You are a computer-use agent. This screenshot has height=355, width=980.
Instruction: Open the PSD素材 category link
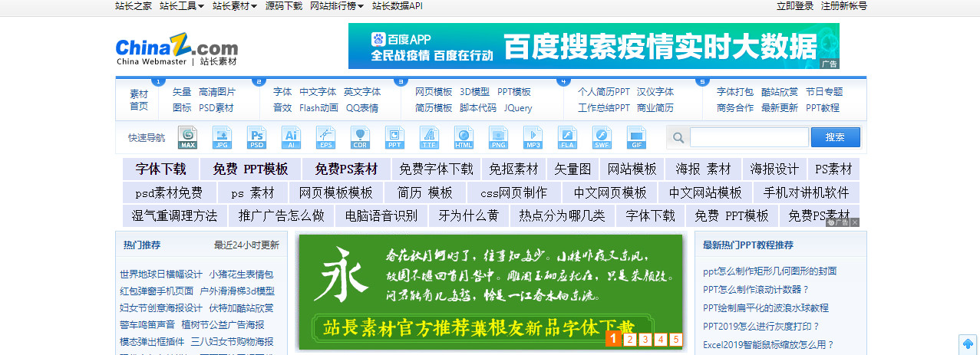pos(216,108)
